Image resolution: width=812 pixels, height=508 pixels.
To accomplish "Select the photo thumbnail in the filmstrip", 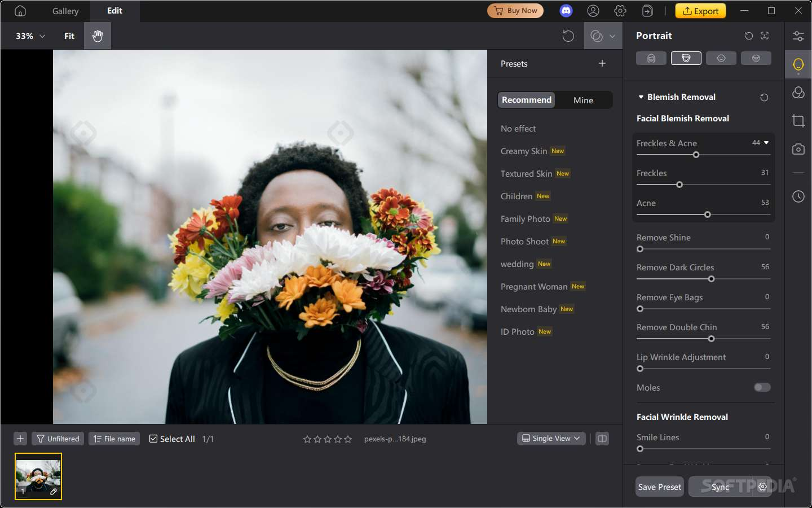I will click(37, 476).
